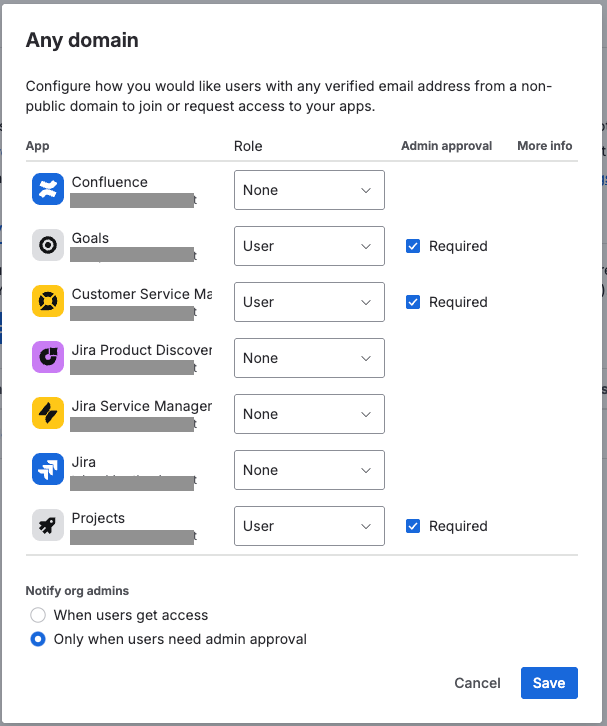Open the Jira role dropdown
The image size is (607, 726).
coord(309,470)
